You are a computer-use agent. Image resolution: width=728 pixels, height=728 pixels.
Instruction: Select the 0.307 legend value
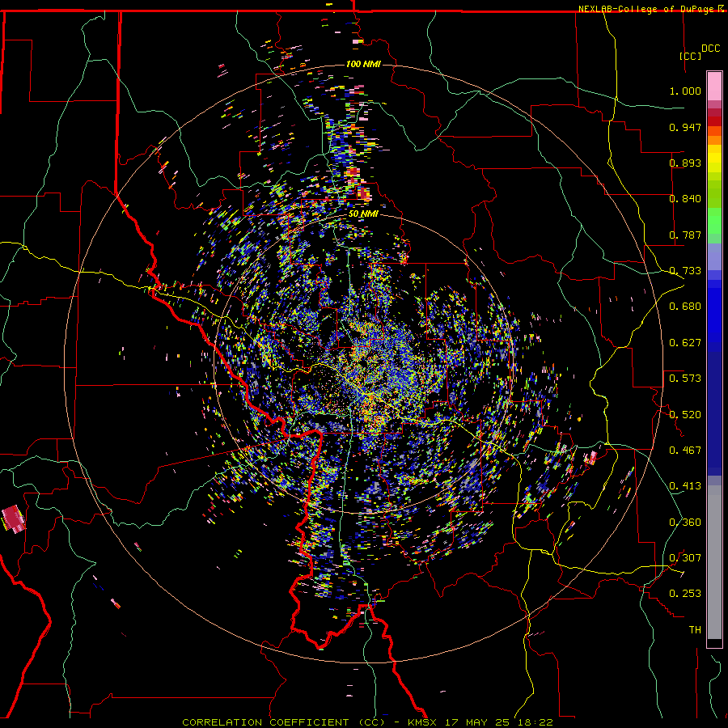click(685, 558)
